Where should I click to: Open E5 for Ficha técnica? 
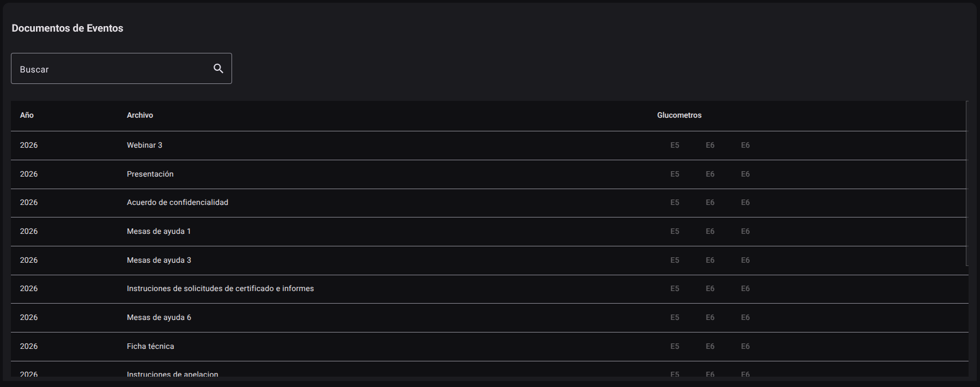click(675, 347)
